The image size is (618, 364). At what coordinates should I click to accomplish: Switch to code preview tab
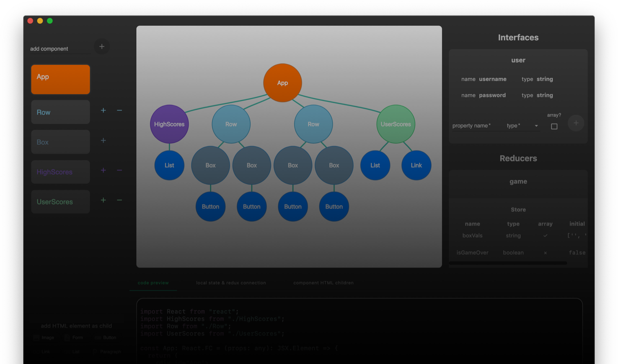(153, 283)
